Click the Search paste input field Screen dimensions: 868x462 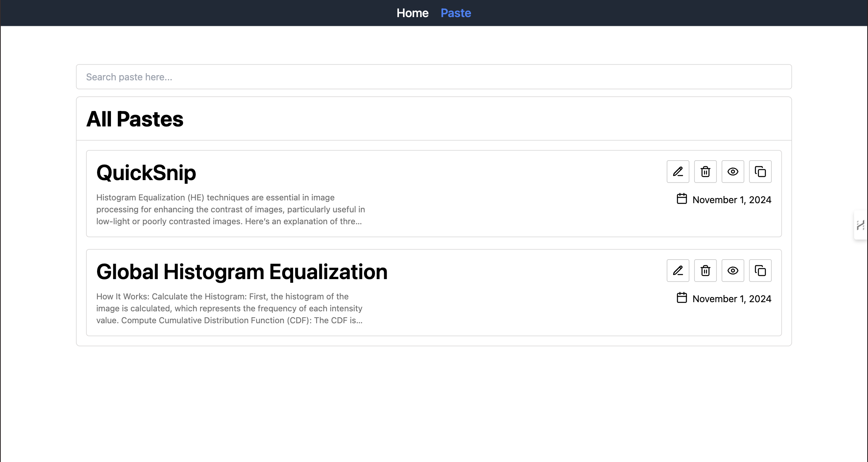point(434,77)
